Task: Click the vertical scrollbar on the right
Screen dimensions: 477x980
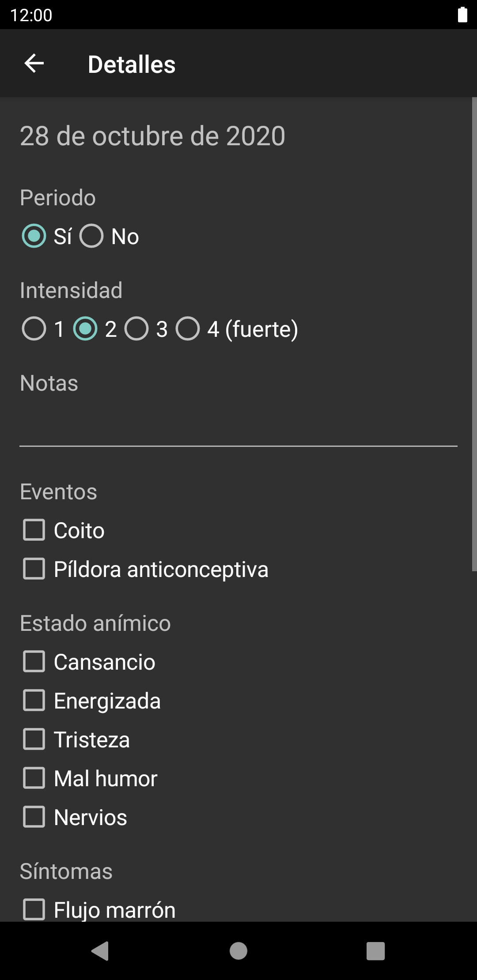Action: click(x=474, y=334)
